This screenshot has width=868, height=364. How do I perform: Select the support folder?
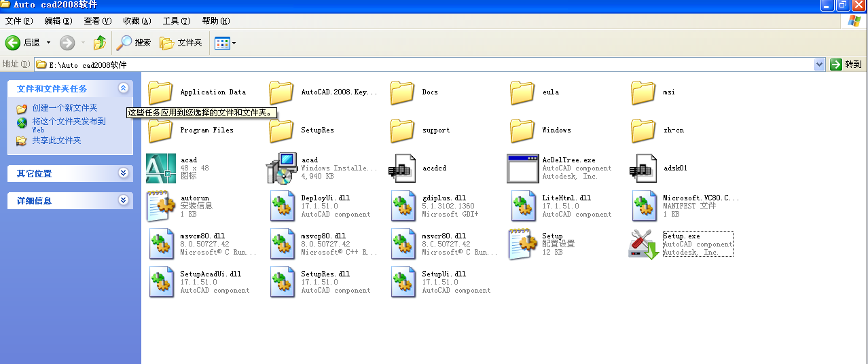[420, 130]
